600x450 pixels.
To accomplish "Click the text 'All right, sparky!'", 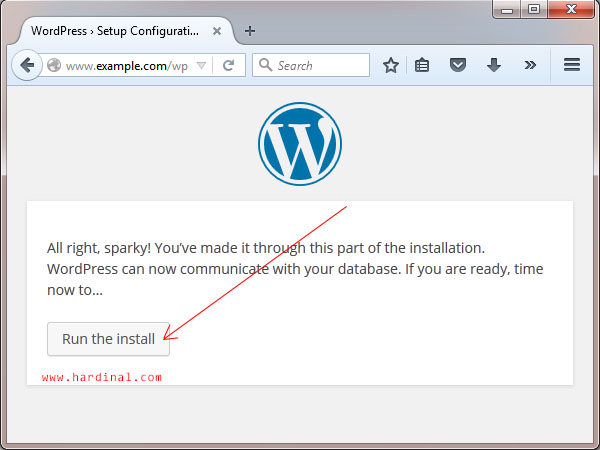I will click(x=99, y=248).
